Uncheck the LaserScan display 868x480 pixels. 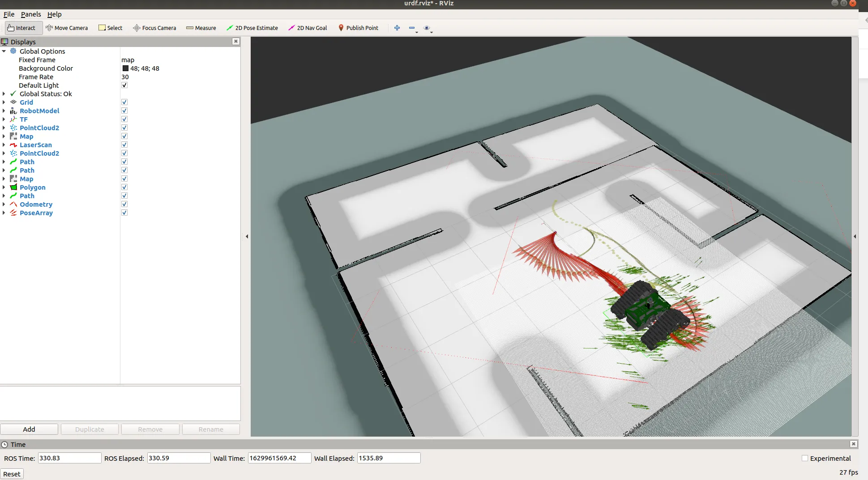pos(124,145)
